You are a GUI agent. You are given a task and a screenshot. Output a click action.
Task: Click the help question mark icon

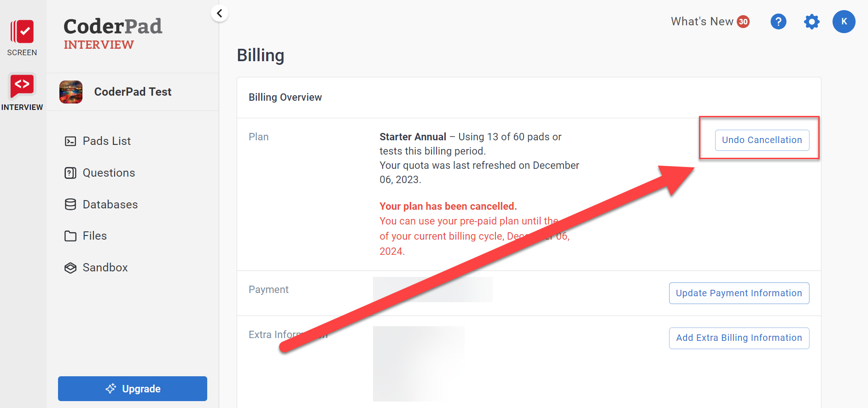click(778, 22)
